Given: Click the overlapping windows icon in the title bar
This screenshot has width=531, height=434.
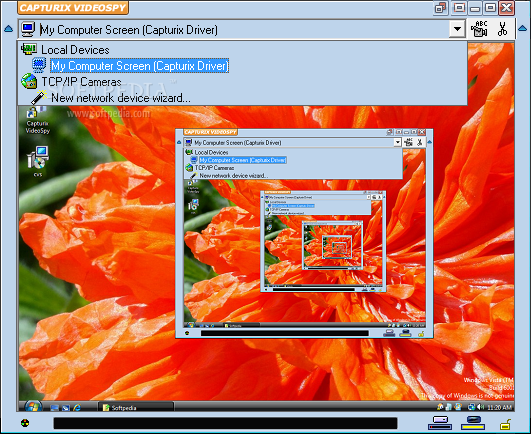Looking at the screenshot, I should 440,8.
